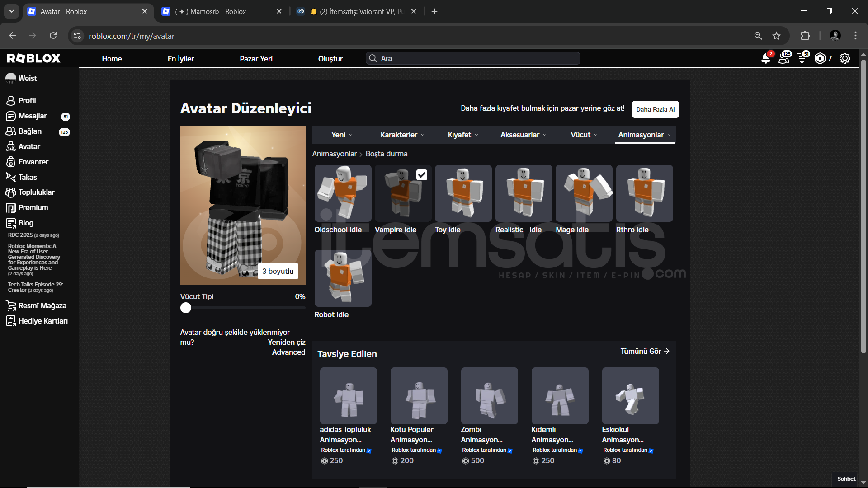The width and height of the screenshot is (868, 488).
Task: Open Chrome three-dot menu
Action: [x=855, y=36]
